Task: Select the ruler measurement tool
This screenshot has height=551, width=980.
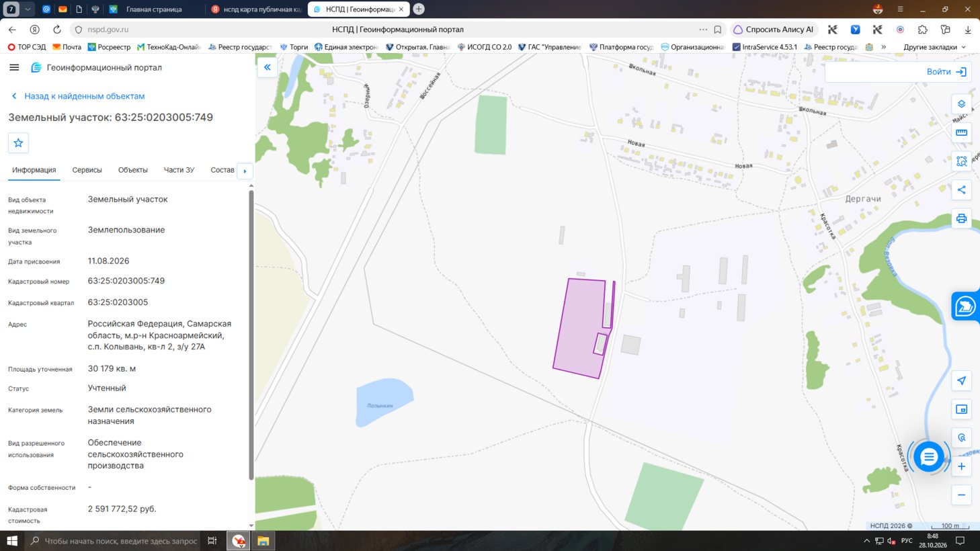Action: 961,132
